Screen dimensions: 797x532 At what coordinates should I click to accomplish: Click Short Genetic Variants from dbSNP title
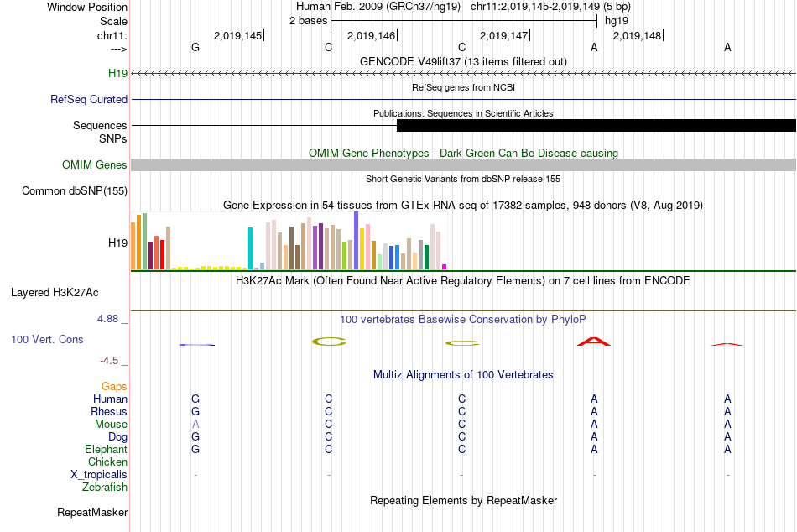coord(463,179)
